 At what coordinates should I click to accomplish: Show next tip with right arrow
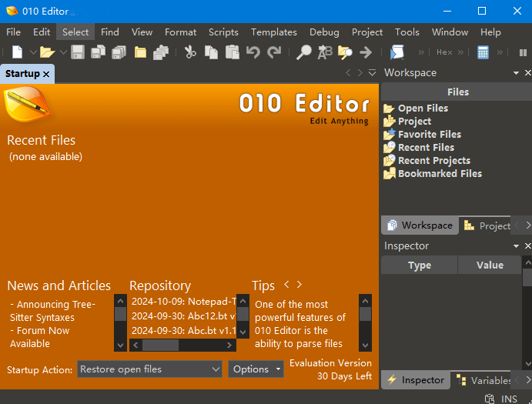[299, 285]
